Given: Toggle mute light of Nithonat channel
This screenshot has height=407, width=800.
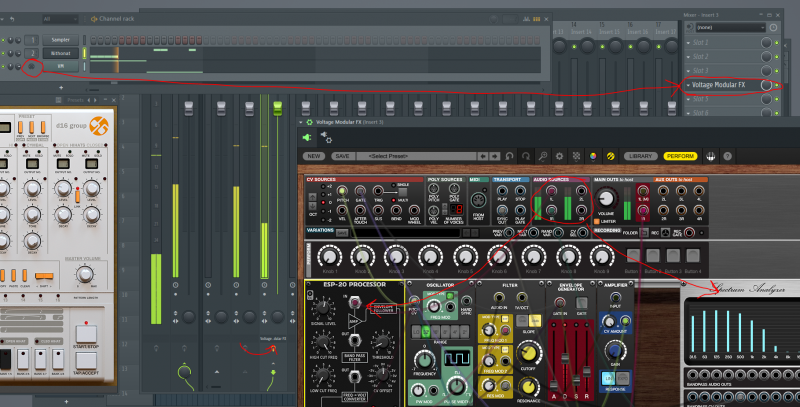Looking at the screenshot, I should pos(3,53).
